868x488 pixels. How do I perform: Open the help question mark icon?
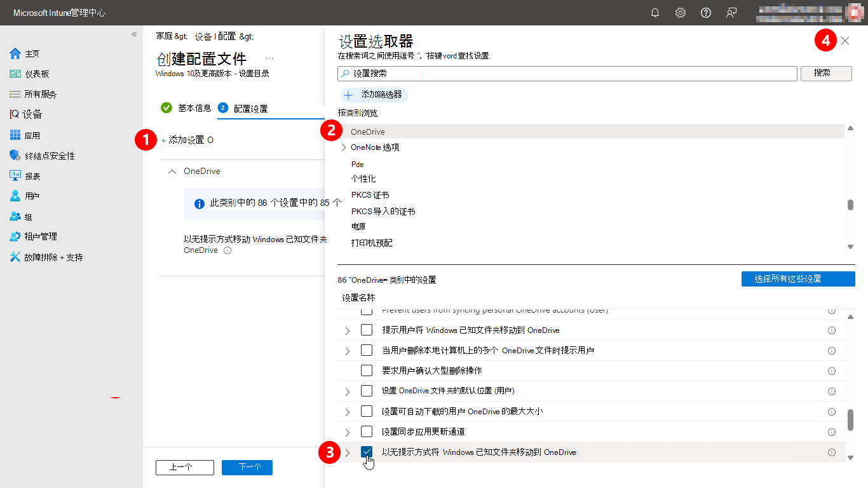click(706, 13)
